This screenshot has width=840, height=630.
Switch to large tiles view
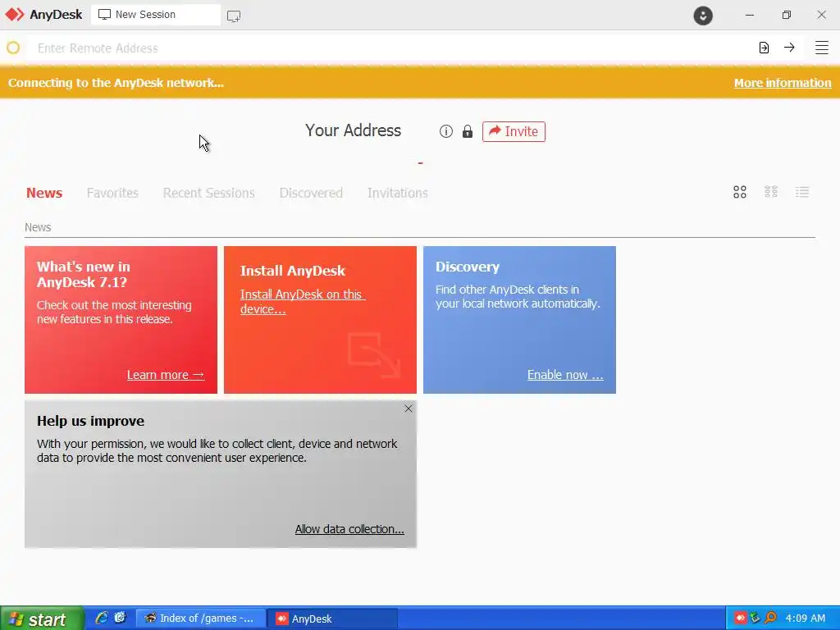tap(740, 192)
